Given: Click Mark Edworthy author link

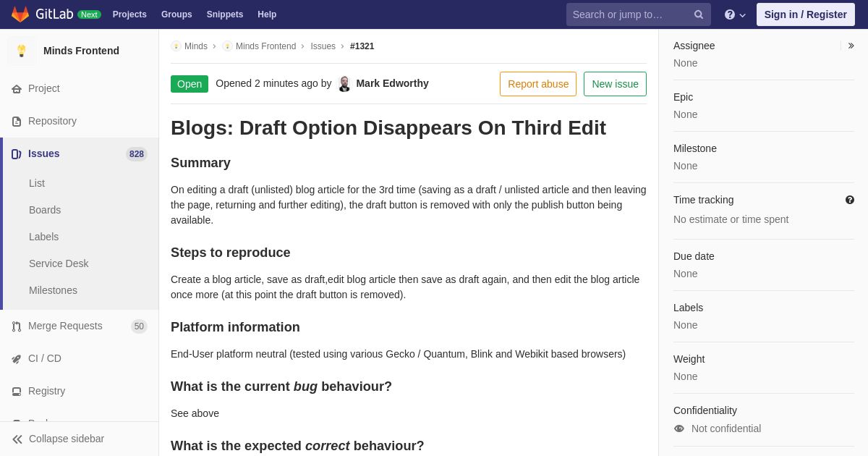Looking at the screenshot, I should click(x=392, y=83).
